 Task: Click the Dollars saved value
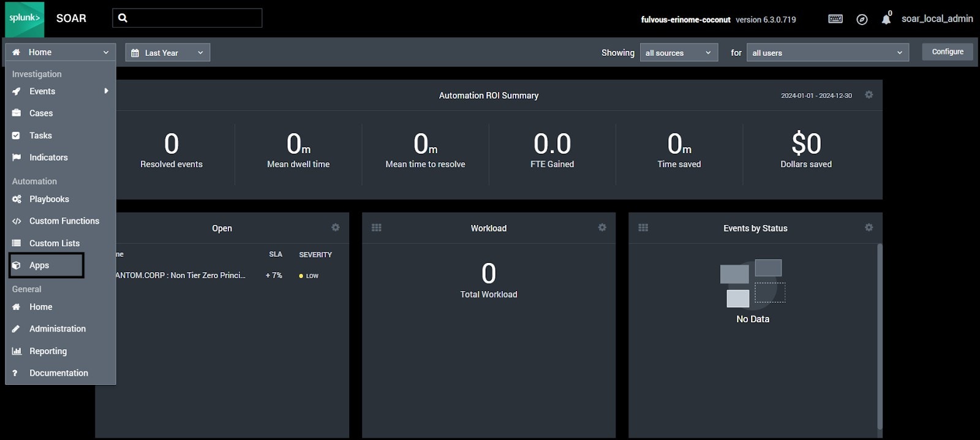(806, 144)
